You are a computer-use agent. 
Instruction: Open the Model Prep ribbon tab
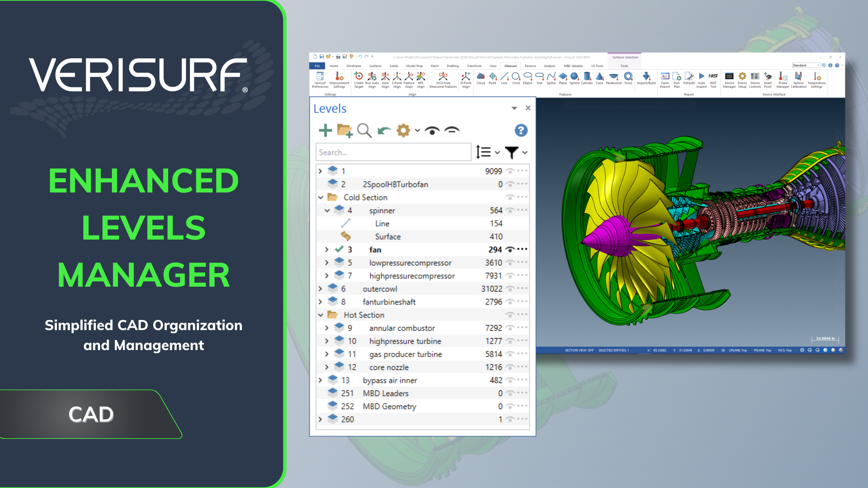(414, 66)
